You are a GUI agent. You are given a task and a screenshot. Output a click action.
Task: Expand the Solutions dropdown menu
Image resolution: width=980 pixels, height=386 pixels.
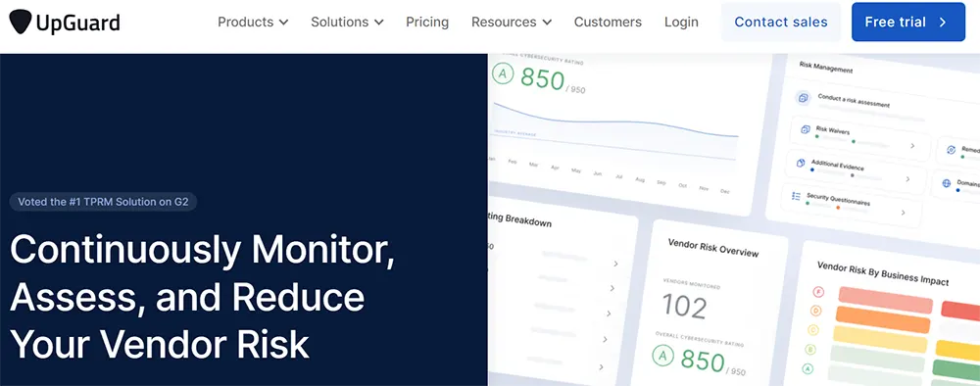347,23
